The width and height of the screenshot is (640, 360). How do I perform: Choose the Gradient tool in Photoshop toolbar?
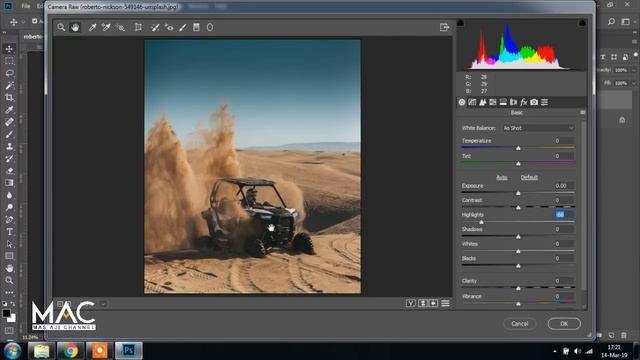(x=9, y=183)
